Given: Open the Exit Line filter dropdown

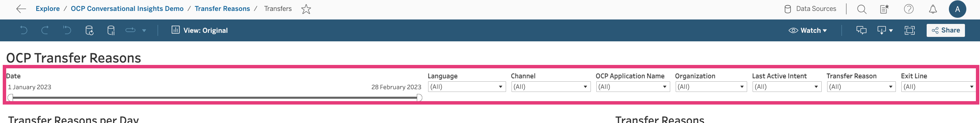Looking at the screenshot, I should [938, 87].
